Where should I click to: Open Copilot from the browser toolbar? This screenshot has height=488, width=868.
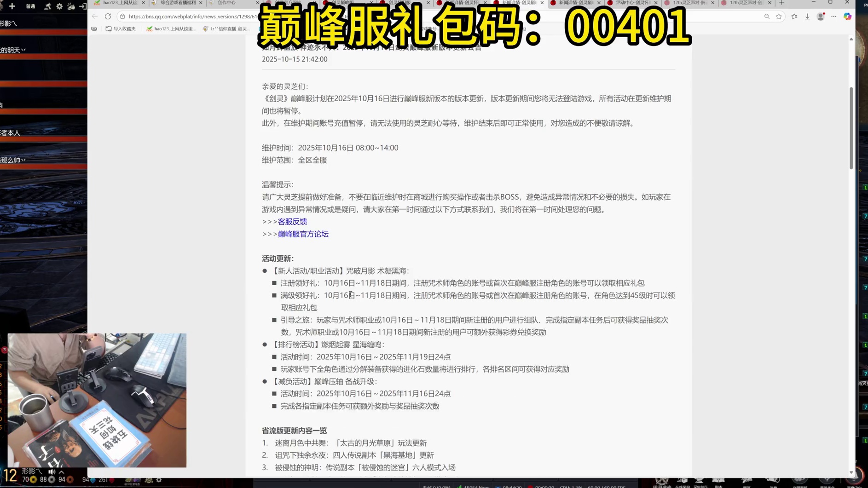click(x=847, y=17)
